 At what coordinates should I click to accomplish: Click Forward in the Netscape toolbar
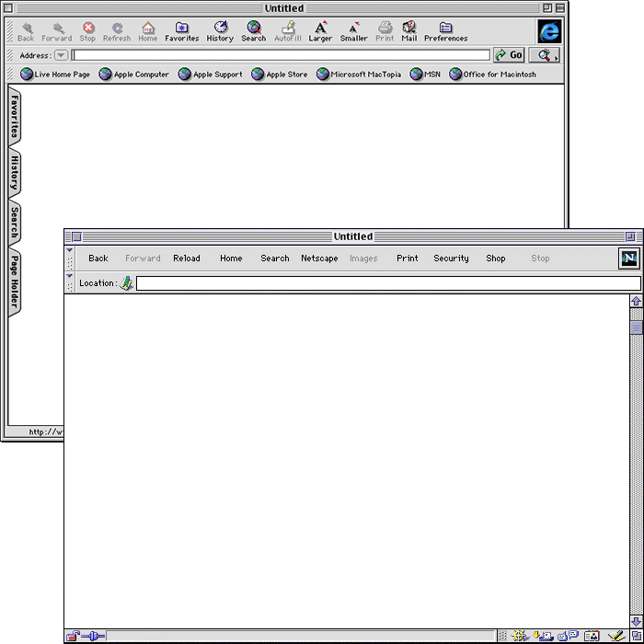point(143,259)
